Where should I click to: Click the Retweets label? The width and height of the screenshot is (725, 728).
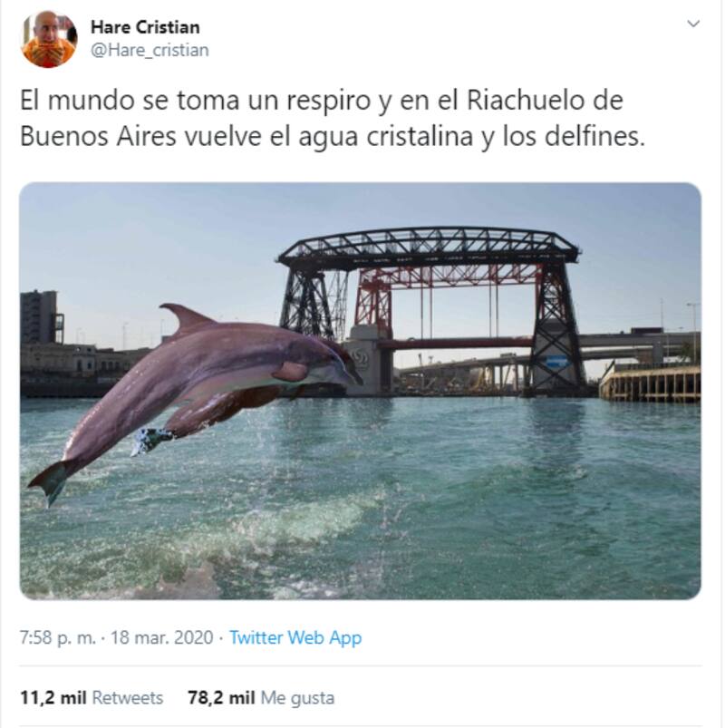(x=128, y=698)
